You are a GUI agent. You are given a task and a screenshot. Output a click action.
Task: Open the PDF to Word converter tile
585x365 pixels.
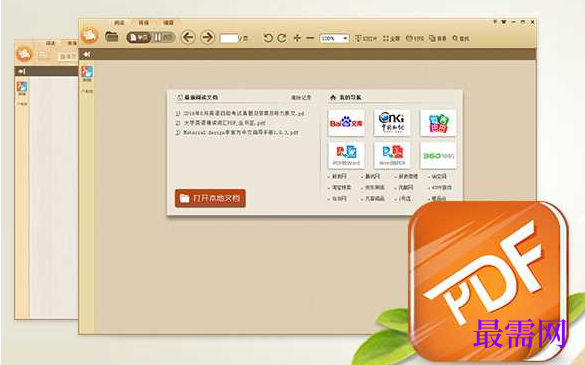[x=346, y=156]
